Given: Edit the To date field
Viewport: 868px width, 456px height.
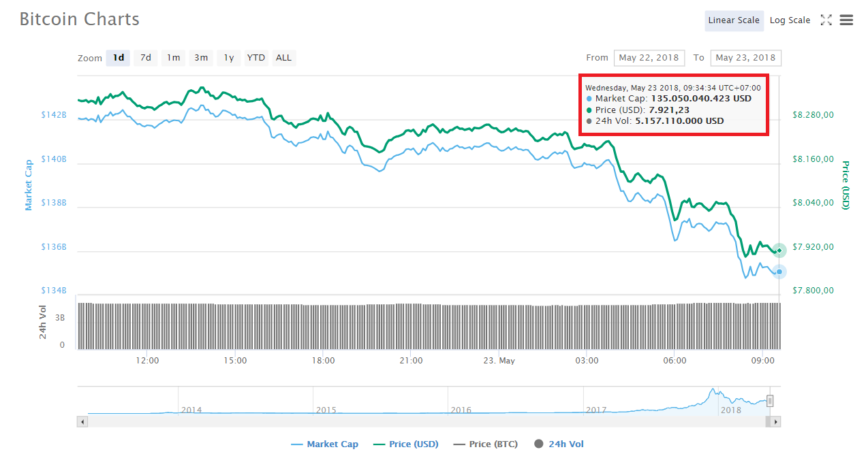Looking at the screenshot, I should (x=745, y=58).
